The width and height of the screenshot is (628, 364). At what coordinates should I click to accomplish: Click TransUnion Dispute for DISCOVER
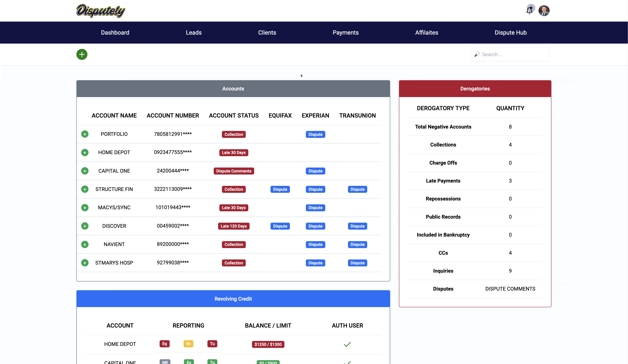coord(357,226)
